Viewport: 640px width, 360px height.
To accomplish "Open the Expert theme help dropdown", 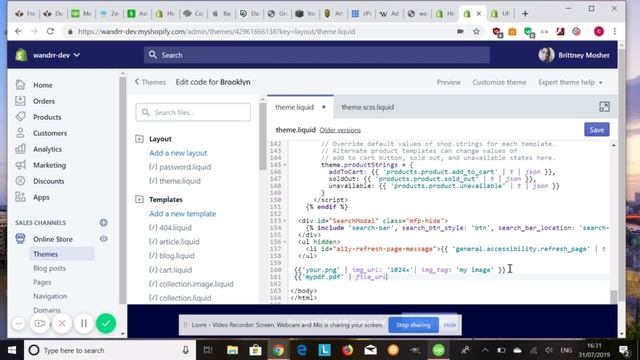I will tap(570, 82).
